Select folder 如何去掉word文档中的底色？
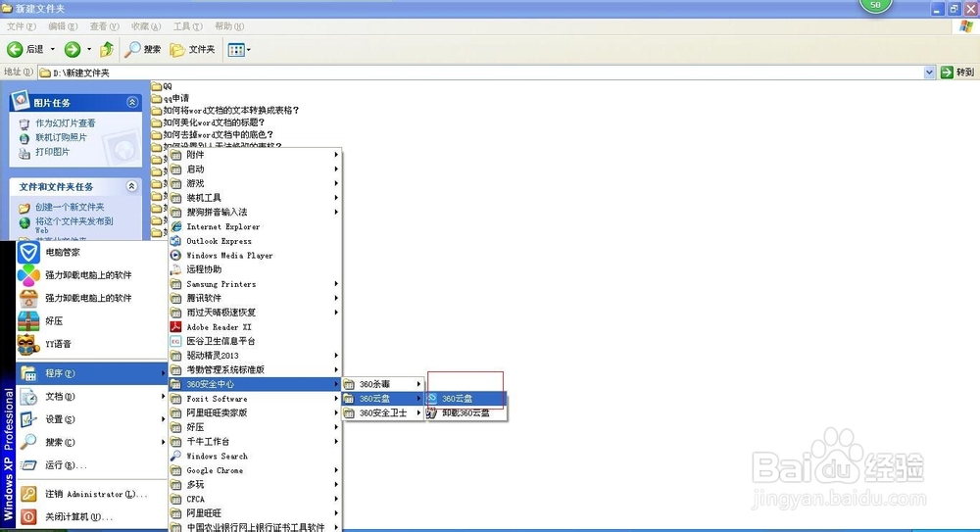980x532 pixels. click(213, 134)
